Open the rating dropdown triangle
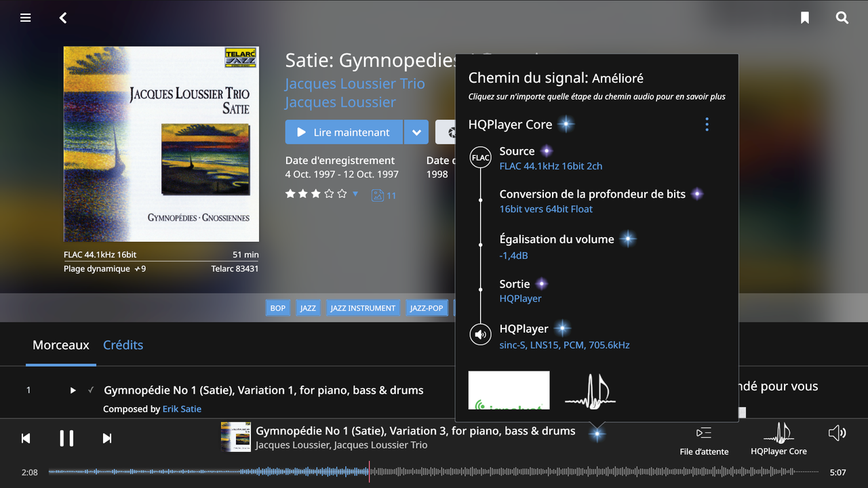Image resolution: width=868 pixels, height=488 pixels. tap(355, 194)
